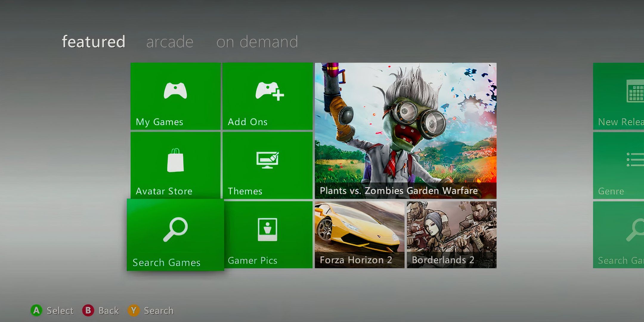Viewport: 644px width, 322px height.
Task: Click the Themes label
Action: (x=245, y=191)
